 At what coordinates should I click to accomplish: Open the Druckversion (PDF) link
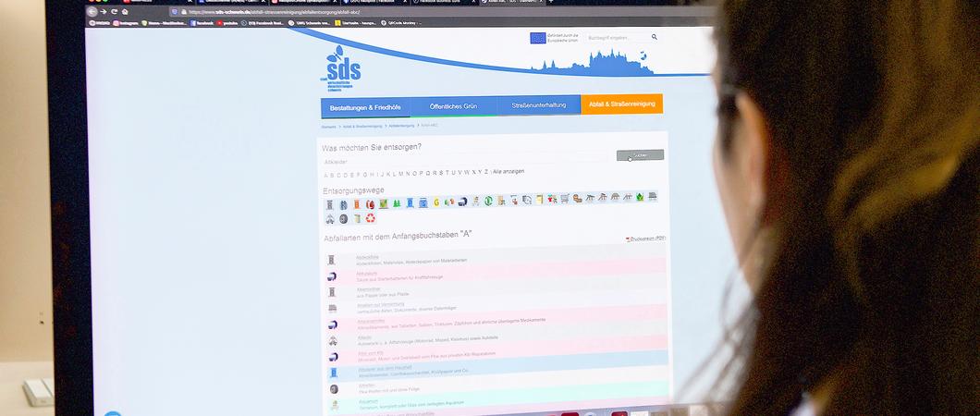click(x=647, y=239)
